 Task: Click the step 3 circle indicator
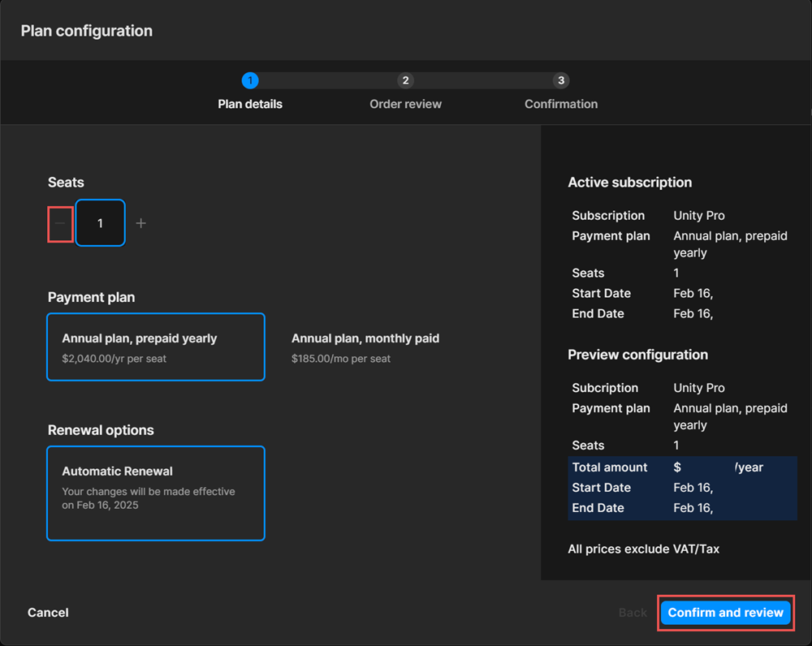(561, 80)
